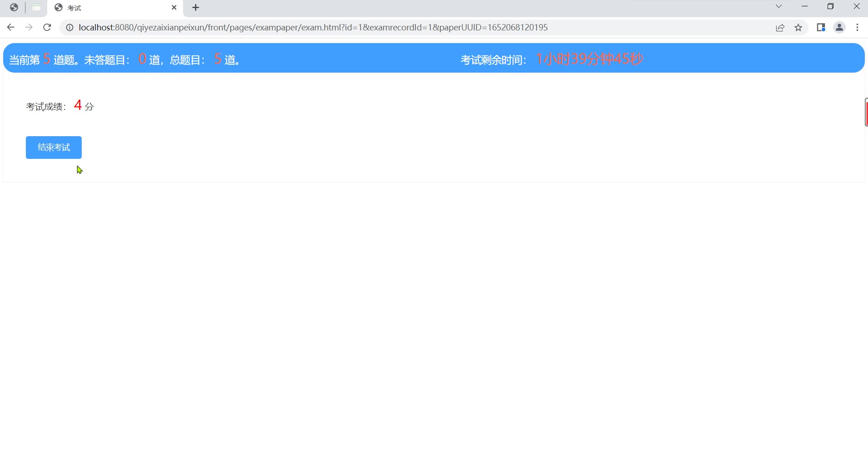Click the exam score value 4

pos(78,105)
